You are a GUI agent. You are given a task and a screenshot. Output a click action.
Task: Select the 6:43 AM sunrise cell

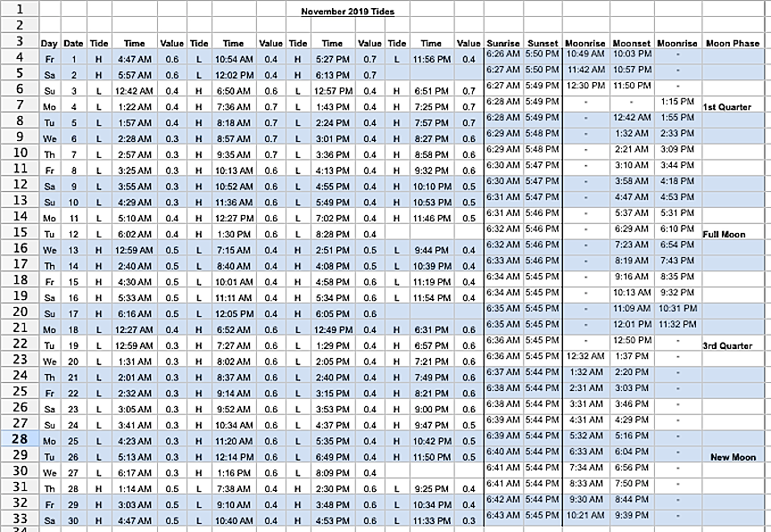click(502, 516)
